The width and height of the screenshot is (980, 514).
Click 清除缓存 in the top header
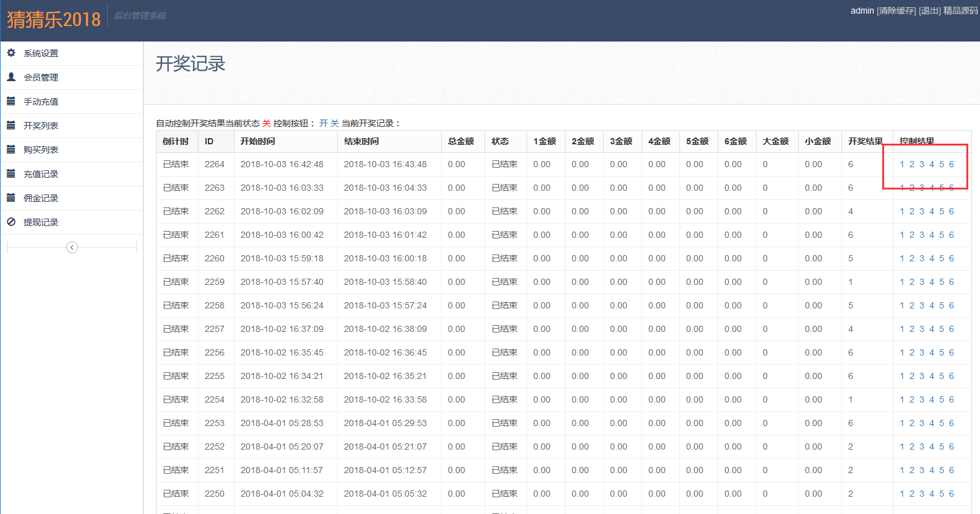point(896,11)
